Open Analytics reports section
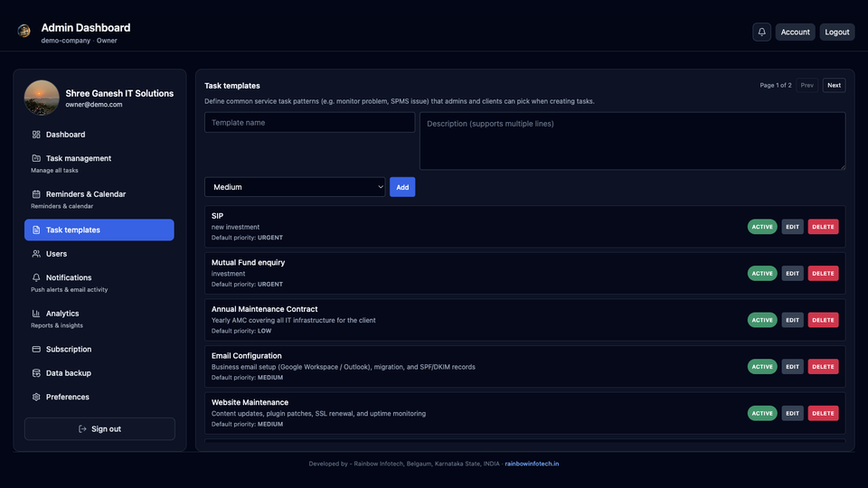Image resolution: width=868 pixels, height=488 pixels. tap(99, 319)
